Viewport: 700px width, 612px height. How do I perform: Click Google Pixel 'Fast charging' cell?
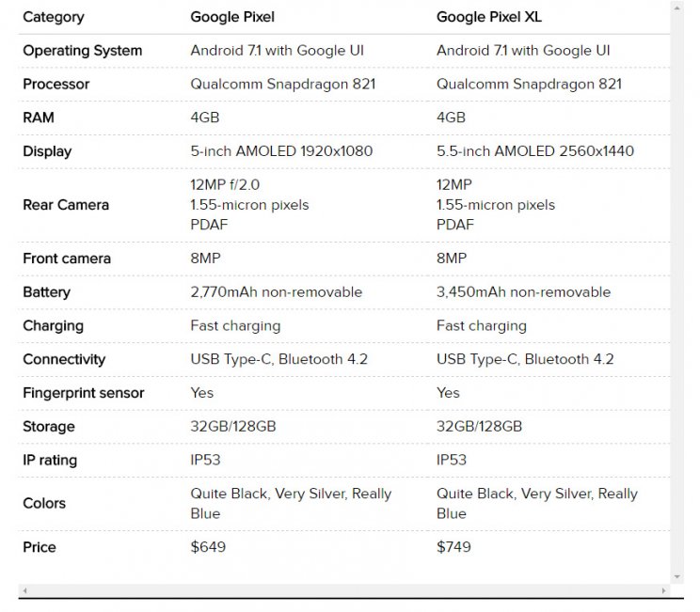(x=236, y=325)
